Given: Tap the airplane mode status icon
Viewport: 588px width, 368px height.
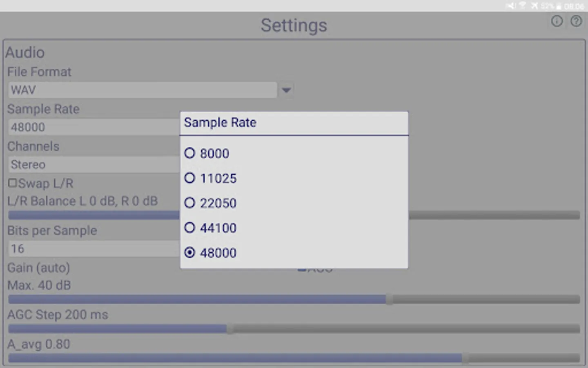Looking at the screenshot, I should tap(534, 6).
